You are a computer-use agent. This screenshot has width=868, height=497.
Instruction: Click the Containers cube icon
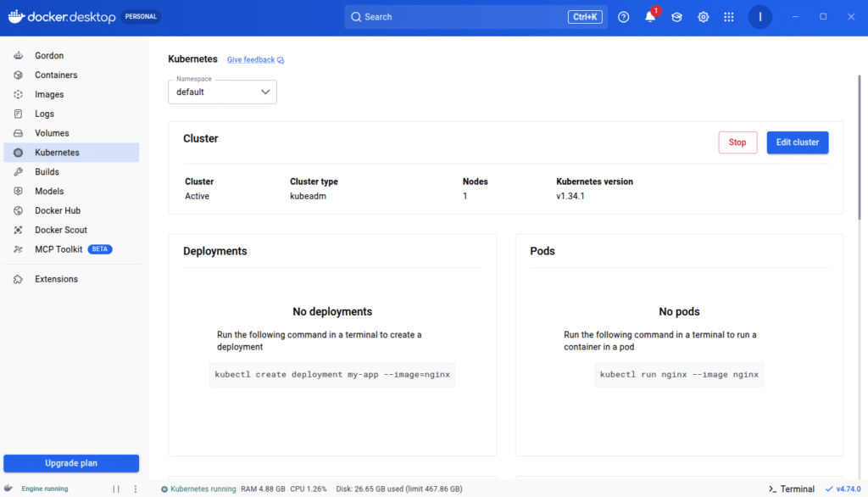click(19, 75)
